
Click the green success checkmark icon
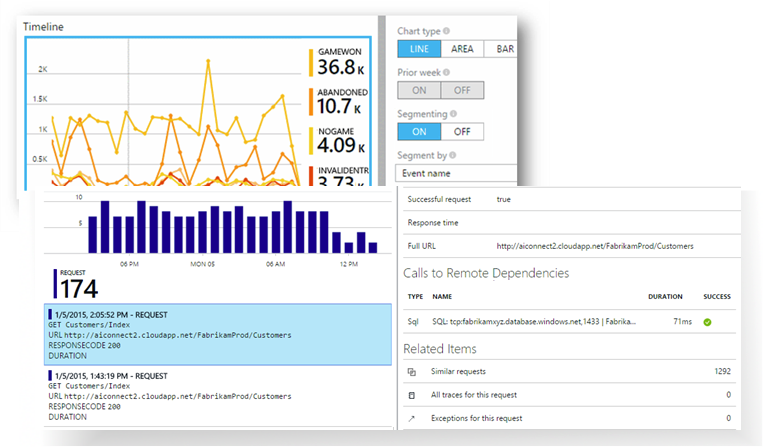coord(708,322)
